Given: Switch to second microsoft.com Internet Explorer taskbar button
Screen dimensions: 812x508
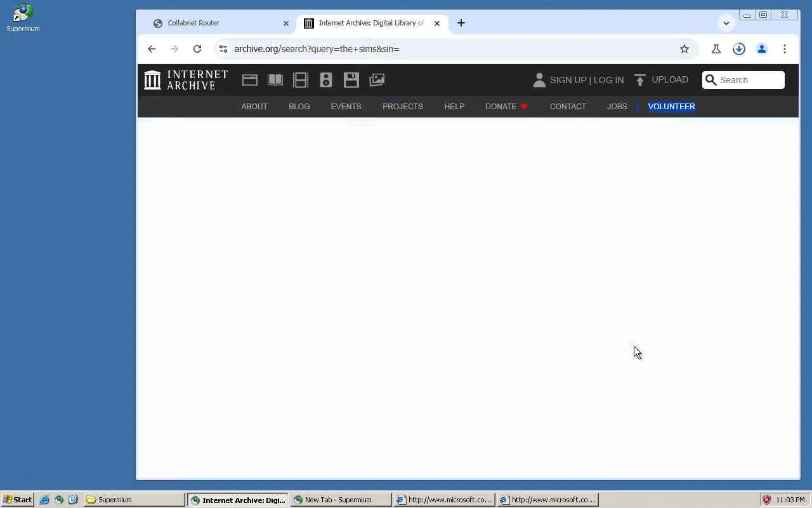Looking at the screenshot, I should (547, 500).
